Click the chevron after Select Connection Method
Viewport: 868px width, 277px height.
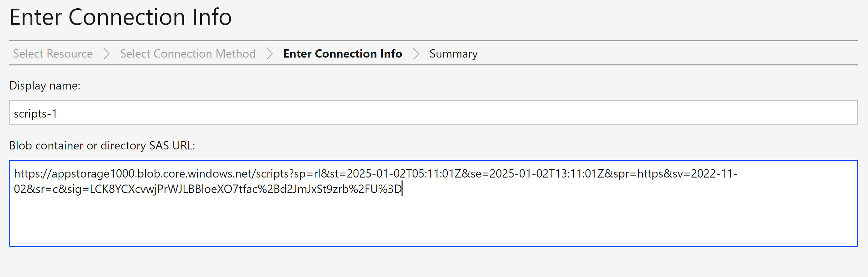269,54
